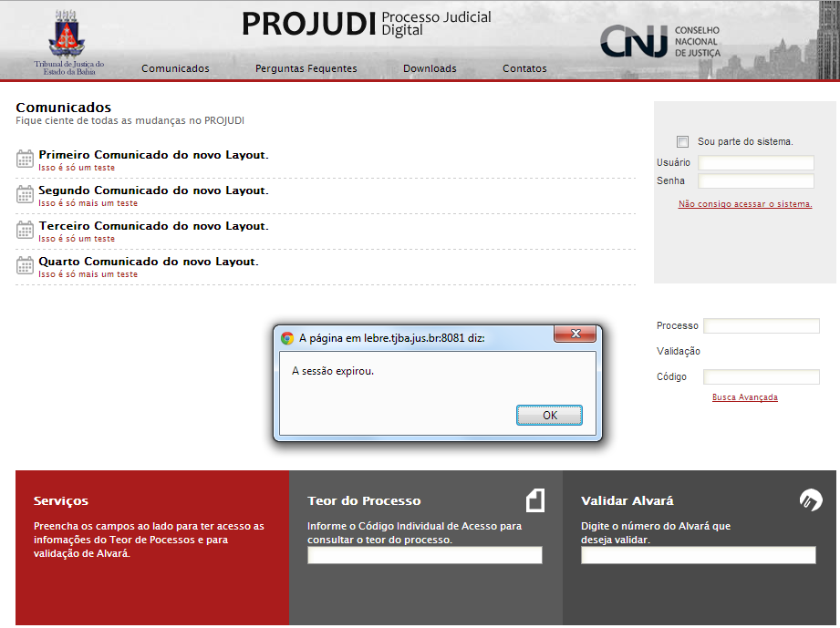
Task: Click the Validar Alvará heading
Action: pyautogui.click(x=627, y=501)
